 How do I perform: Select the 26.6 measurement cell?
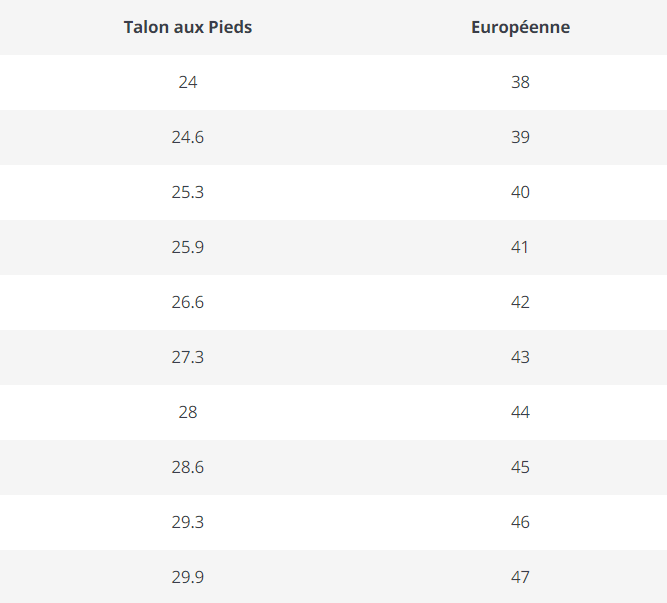[x=188, y=302]
